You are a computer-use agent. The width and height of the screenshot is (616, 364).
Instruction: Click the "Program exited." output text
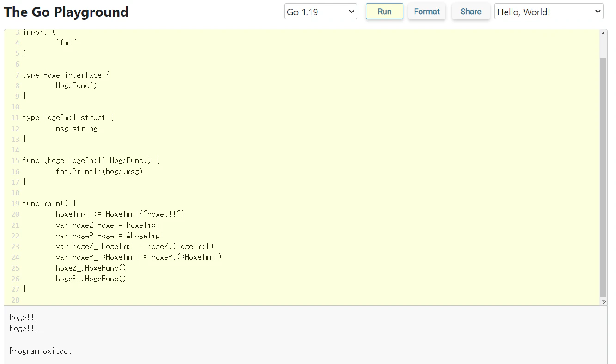pyautogui.click(x=41, y=351)
